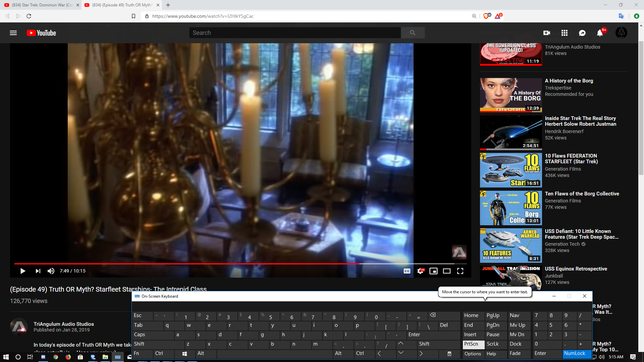
Task: Click the Create video camera icon
Action: [547, 33]
